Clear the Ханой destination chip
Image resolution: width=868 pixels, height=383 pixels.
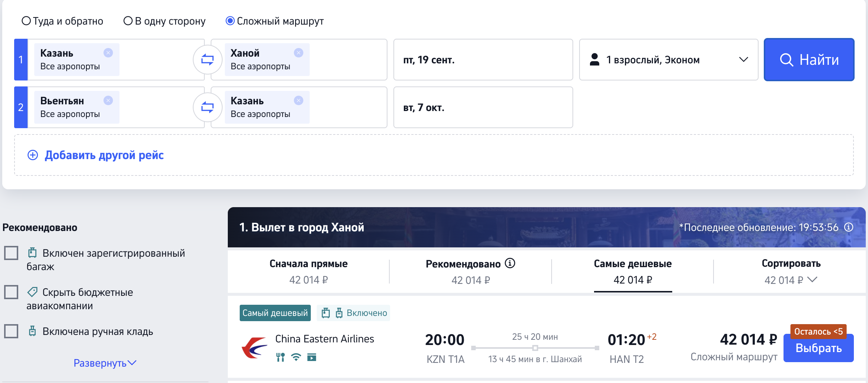pos(299,53)
